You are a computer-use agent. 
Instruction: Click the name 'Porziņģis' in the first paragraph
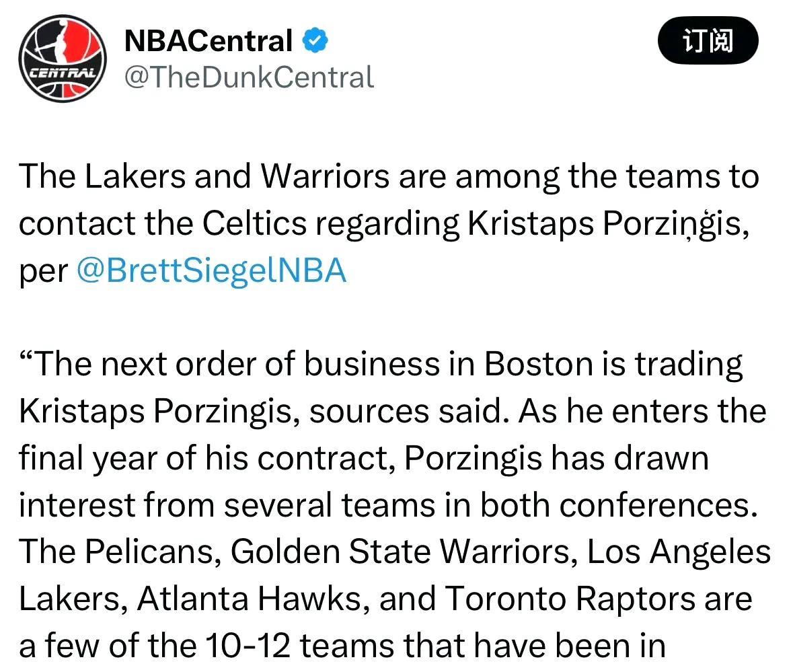[x=676, y=223]
